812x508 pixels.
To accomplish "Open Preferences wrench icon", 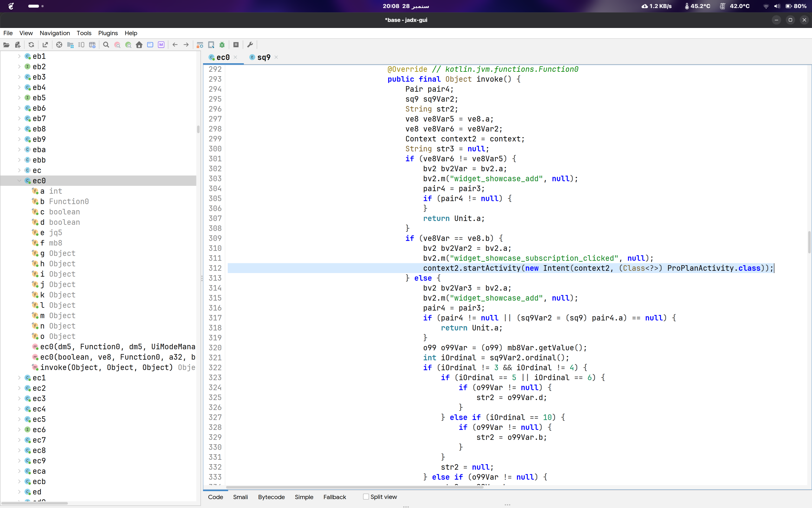I will click(x=250, y=45).
